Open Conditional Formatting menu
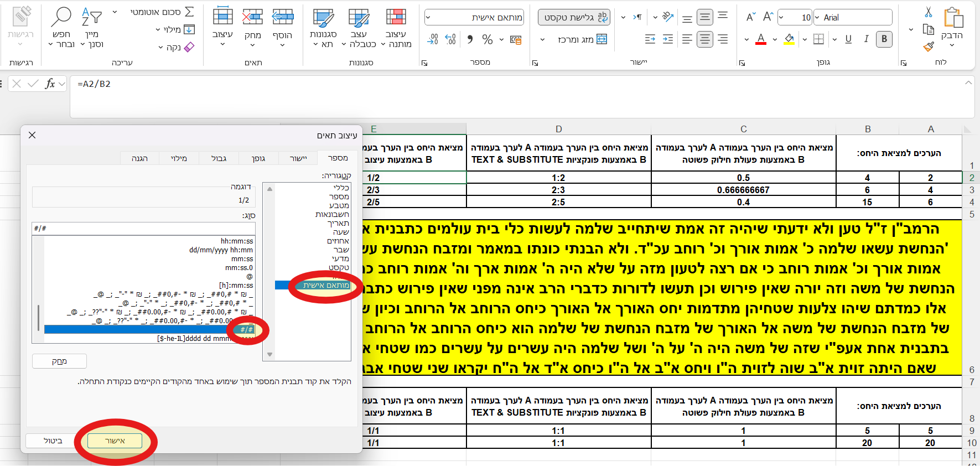The width and height of the screenshot is (980, 466). pyautogui.click(x=396, y=28)
